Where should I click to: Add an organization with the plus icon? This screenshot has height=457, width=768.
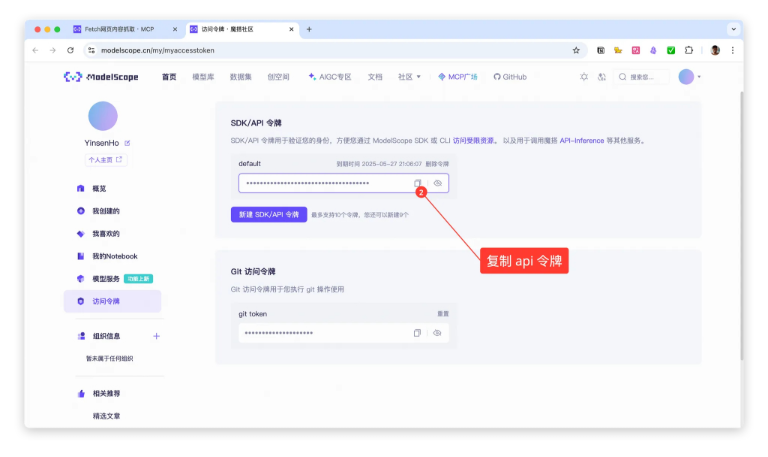tap(156, 336)
